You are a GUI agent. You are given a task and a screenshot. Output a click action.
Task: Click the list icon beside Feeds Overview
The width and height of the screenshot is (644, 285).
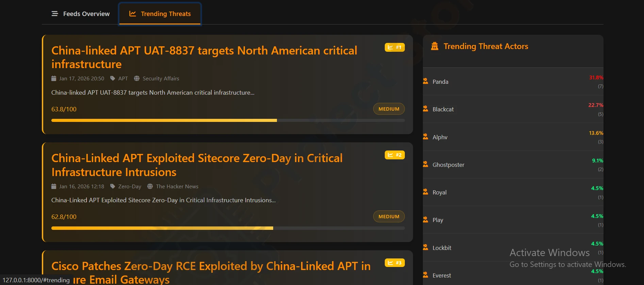pyautogui.click(x=55, y=14)
